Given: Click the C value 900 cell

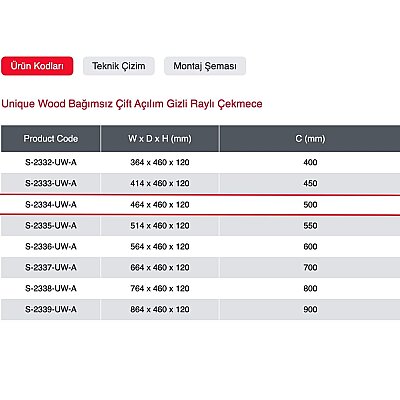Looking at the screenshot, I should click(x=310, y=309).
